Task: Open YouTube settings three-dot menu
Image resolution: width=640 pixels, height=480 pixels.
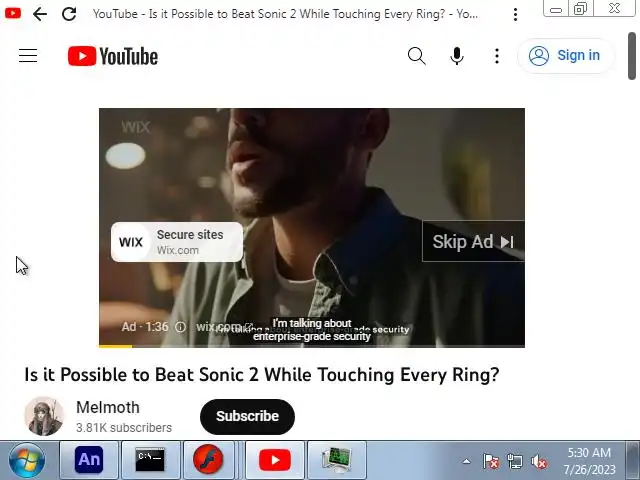Action: pyautogui.click(x=497, y=56)
